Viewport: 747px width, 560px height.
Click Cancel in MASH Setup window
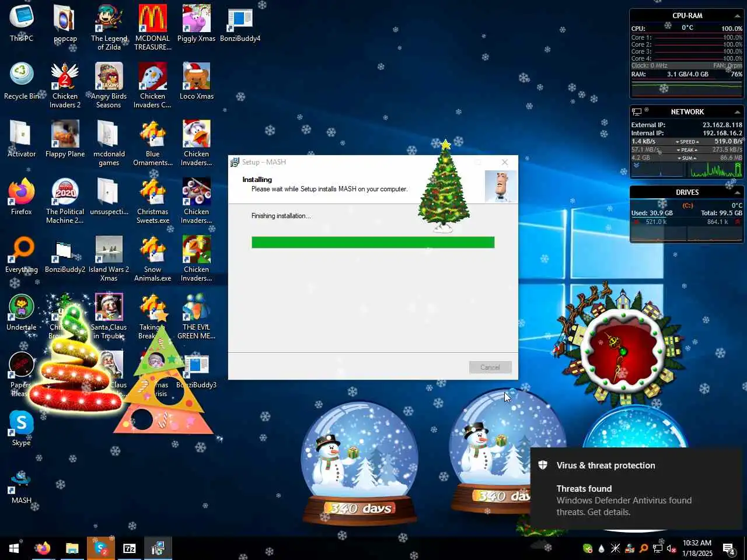pyautogui.click(x=490, y=367)
